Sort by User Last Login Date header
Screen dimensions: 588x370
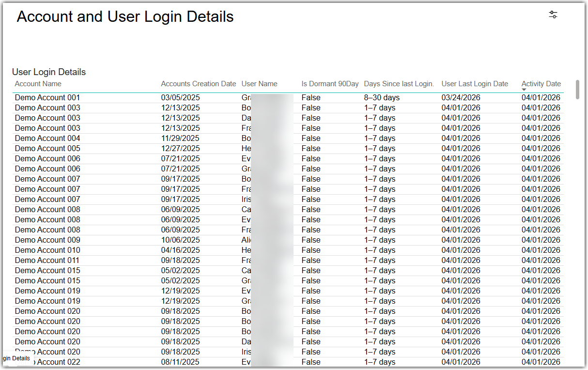tap(475, 84)
